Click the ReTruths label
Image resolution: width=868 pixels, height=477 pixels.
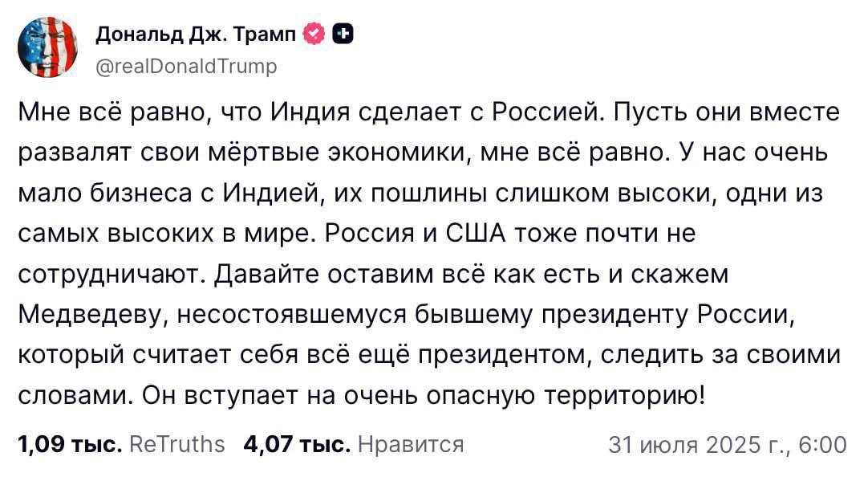tap(177, 444)
